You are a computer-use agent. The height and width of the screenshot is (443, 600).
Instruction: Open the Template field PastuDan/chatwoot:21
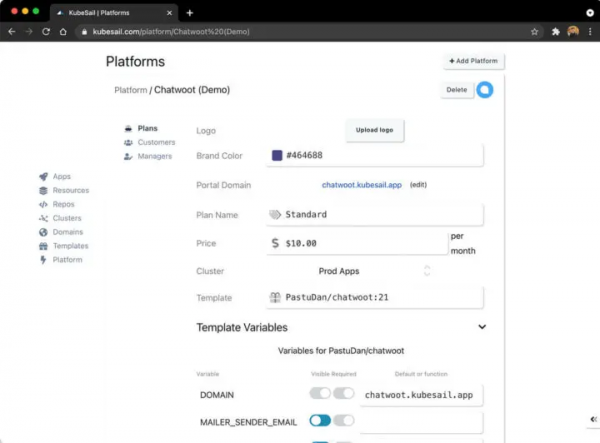pos(375,298)
